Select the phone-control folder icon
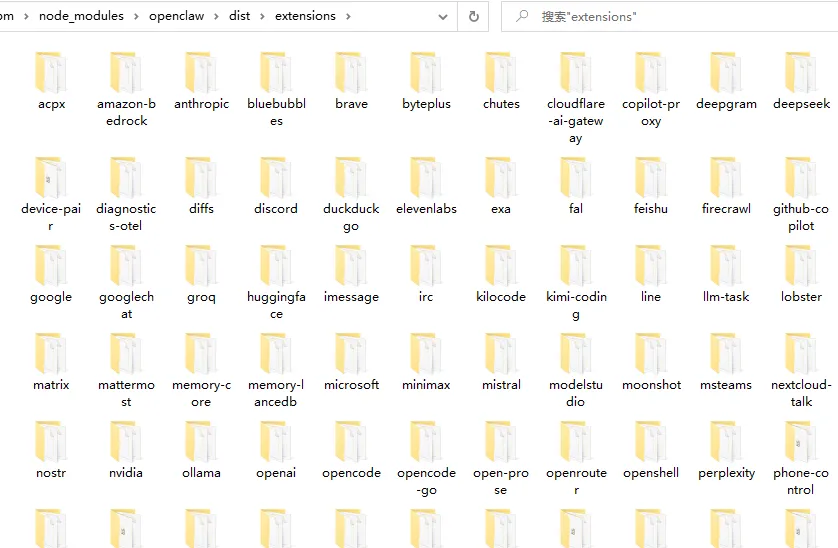Viewport: 838px width, 548px height. (x=801, y=442)
